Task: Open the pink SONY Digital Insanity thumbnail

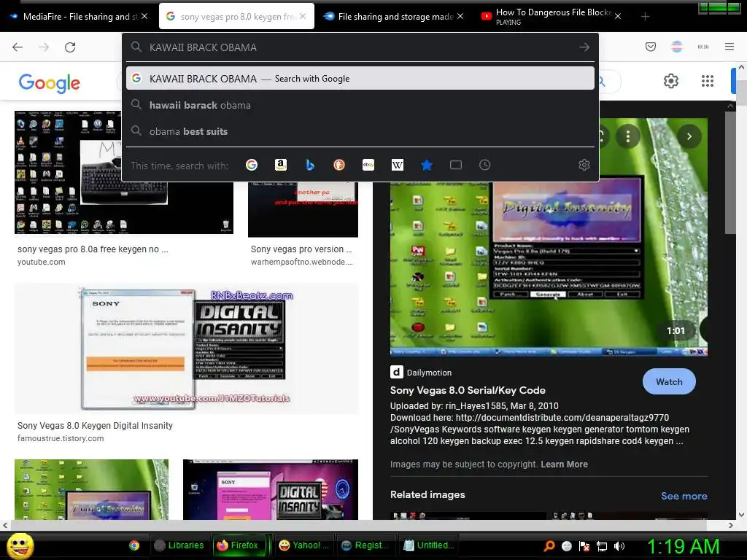Action: [x=271, y=489]
